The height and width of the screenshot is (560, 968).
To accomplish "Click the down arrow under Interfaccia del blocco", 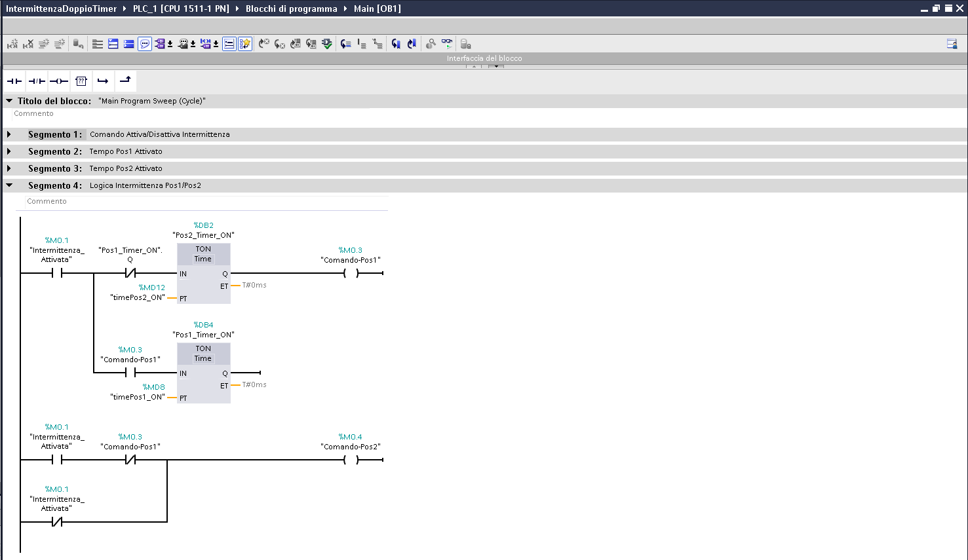I will (496, 66).
